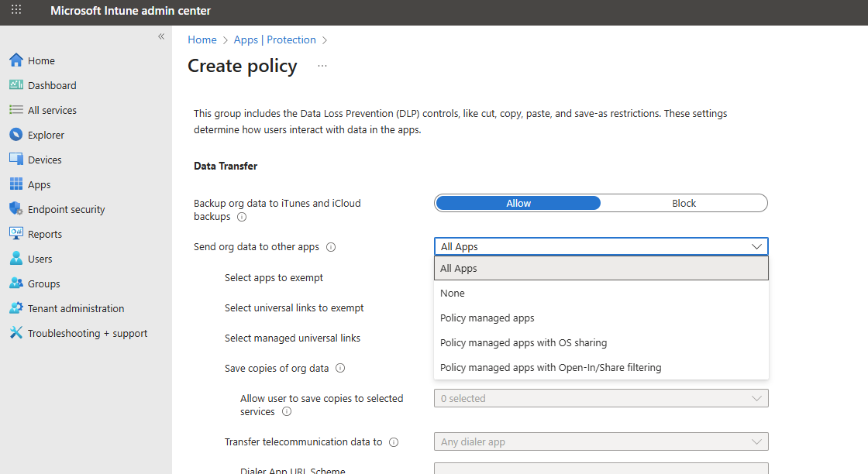Screen dimensions: 868x474
Task: Show info for Transfer telecommunication data
Action: [x=394, y=442]
